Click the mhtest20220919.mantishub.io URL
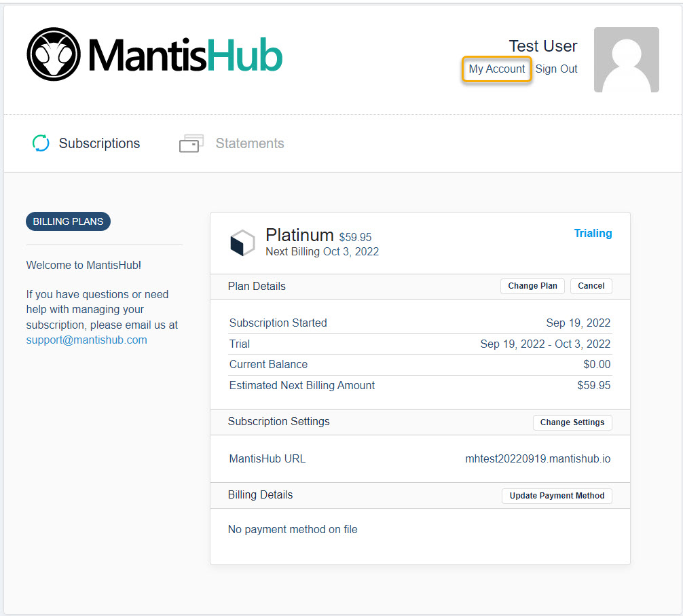 538,458
